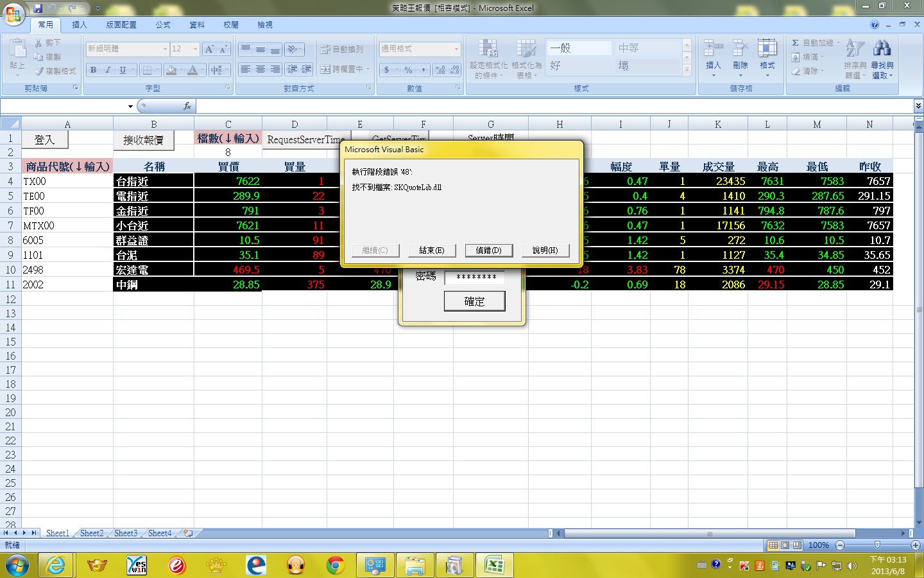Toggle Underline formatting
Screen dimensions: 924x578
[123, 69]
